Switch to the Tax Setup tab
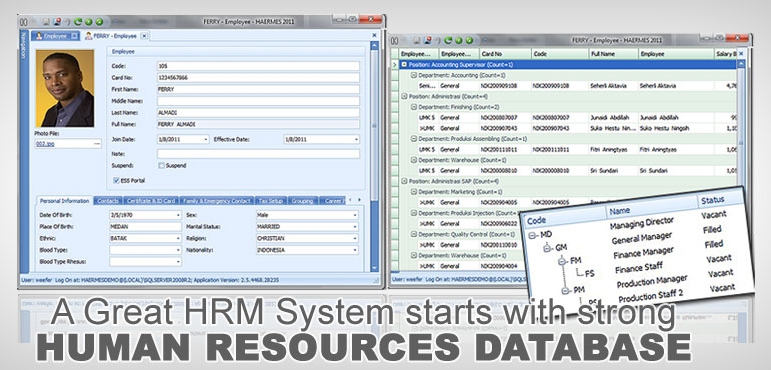The height and width of the screenshot is (370, 771). tap(270, 201)
